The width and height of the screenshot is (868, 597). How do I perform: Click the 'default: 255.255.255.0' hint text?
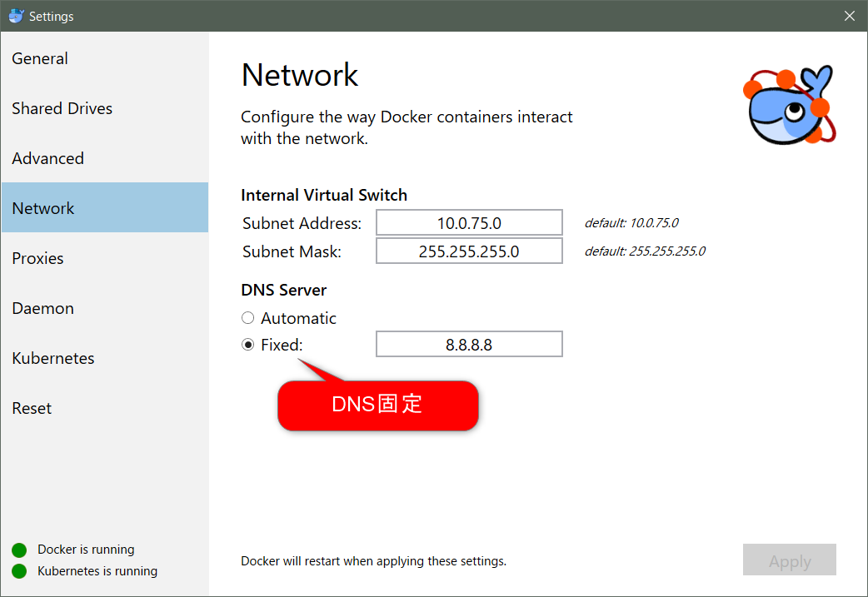coord(645,251)
